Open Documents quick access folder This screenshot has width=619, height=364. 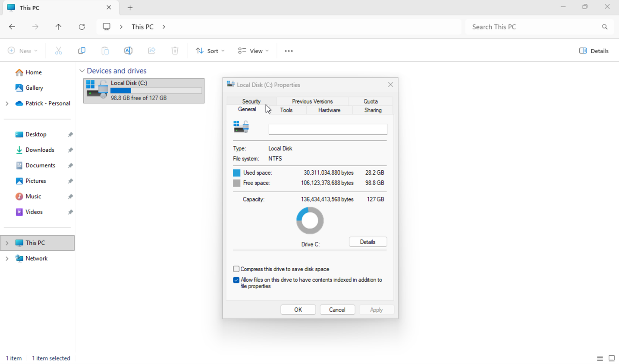tap(40, 166)
